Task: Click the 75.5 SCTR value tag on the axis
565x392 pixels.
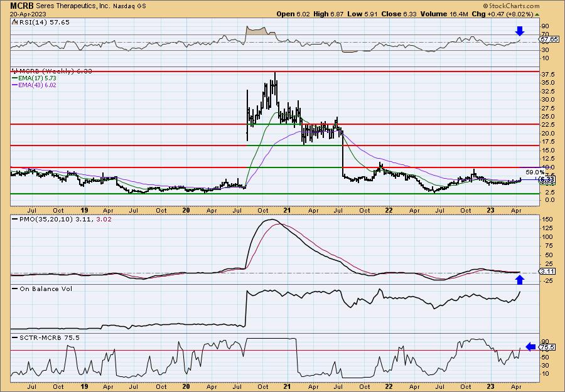Action: [x=547, y=347]
